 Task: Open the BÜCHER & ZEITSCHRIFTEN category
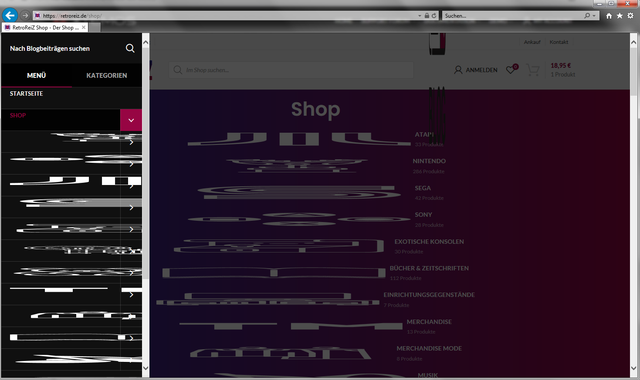click(429, 268)
